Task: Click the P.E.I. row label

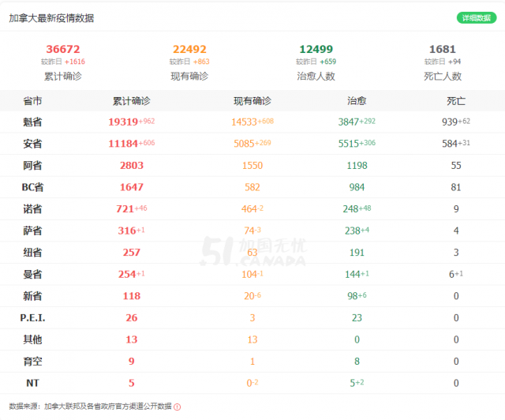Action: point(32,318)
